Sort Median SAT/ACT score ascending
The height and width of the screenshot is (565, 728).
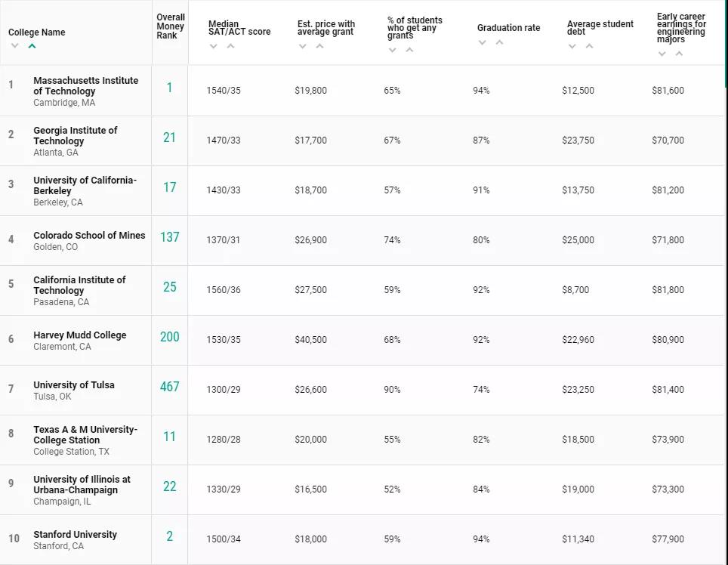coord(230,46)
